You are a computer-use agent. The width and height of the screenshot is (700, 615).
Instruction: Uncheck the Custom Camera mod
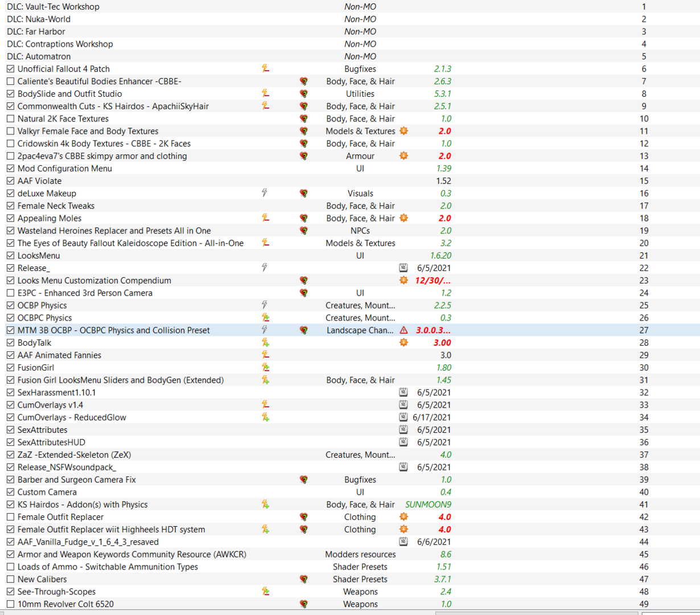tap(10, 492)
